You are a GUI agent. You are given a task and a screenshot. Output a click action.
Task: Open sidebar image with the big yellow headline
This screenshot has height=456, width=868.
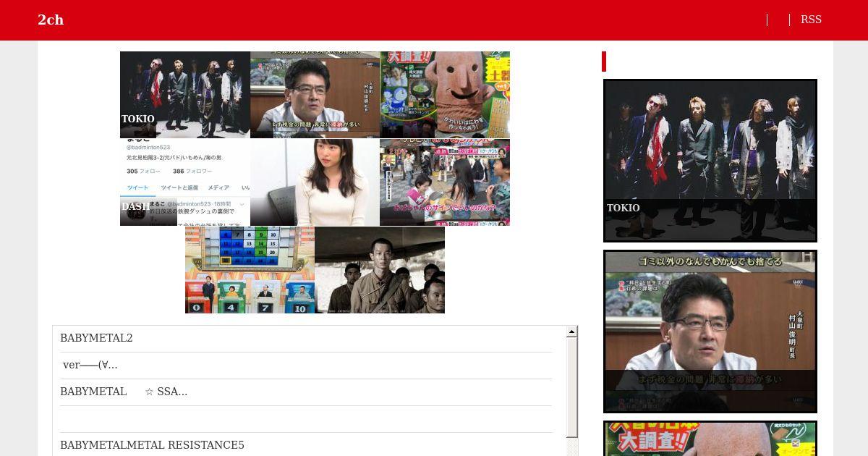tap(710, 439)
